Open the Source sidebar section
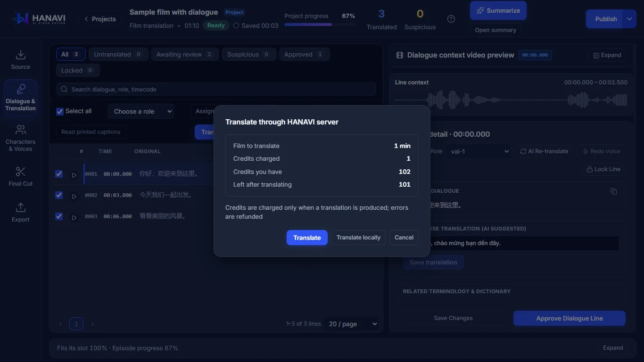644x362 pixels. click(20, 60)
